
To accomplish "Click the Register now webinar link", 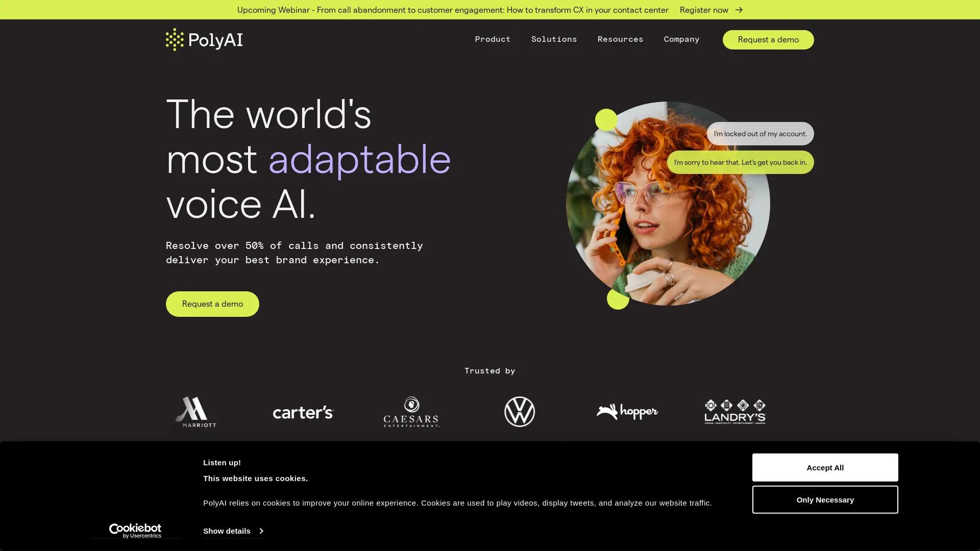I will coord(704,10).
